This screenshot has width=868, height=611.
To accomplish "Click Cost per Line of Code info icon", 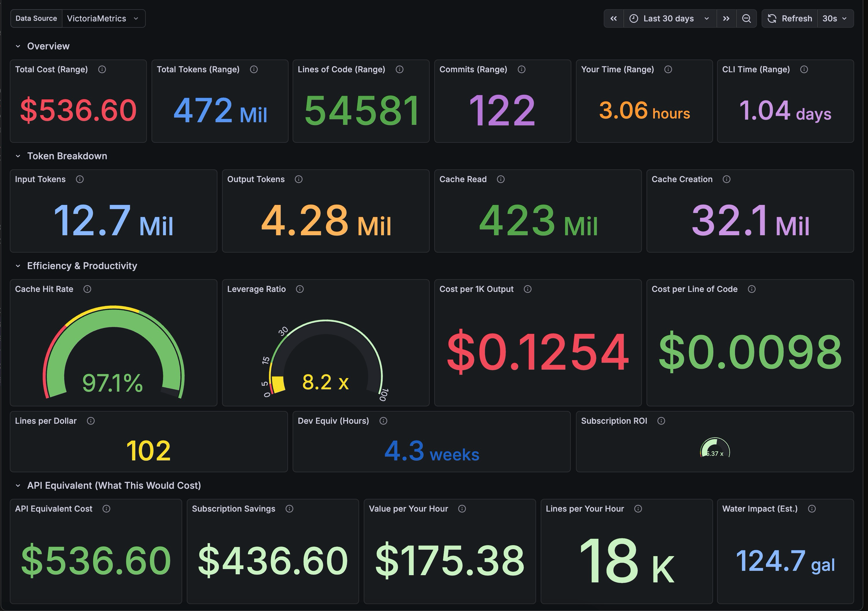I will tap(752, 290).
